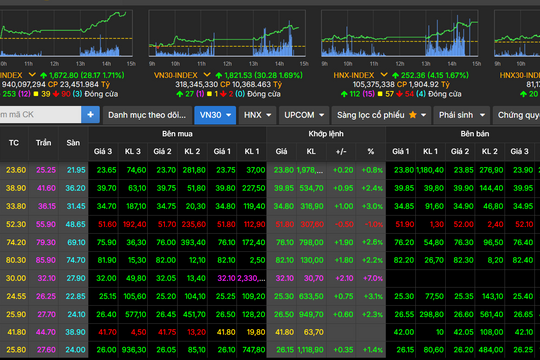Click the Trần column header
This screenshot has height=360, width=540.
43,143
